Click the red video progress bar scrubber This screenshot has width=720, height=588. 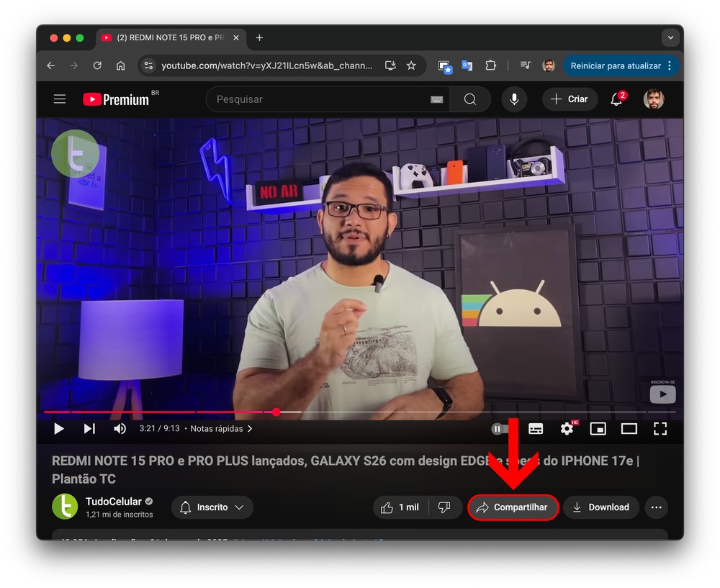click(x=276, y=412)
